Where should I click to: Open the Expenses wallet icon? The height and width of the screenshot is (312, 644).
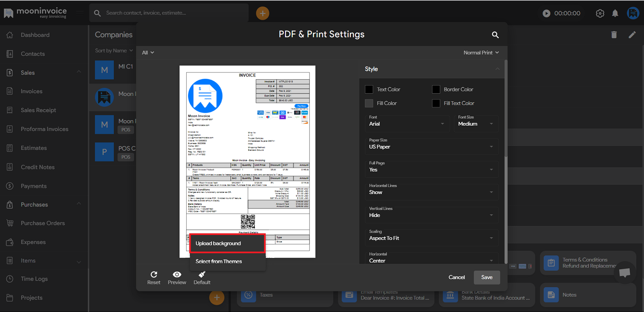pos(10,242)
